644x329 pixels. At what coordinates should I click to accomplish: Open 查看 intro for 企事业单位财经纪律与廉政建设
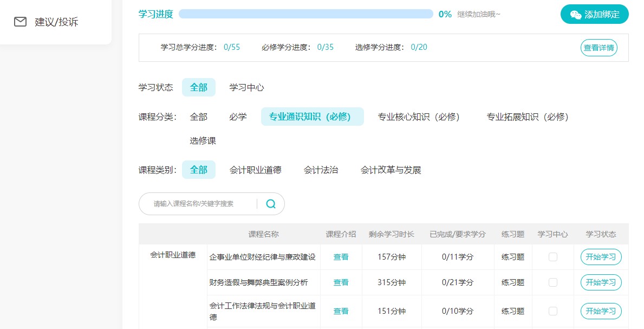(x=341, y=257)
